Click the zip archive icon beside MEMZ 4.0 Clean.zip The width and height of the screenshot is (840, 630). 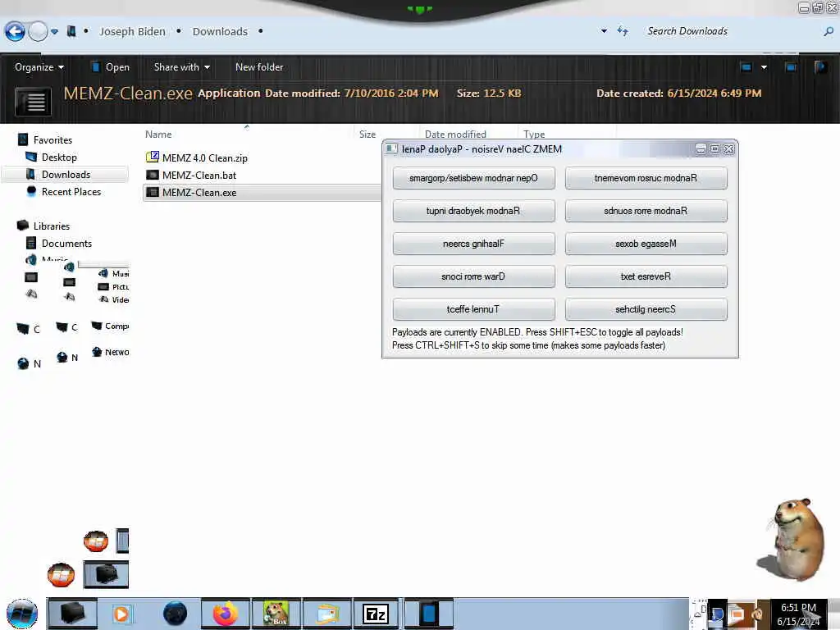point(152,157)
